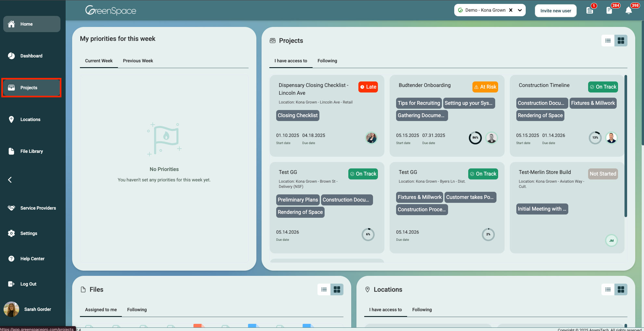
Task: Click the Not Started status badge
Action: [x=603, y=174]
